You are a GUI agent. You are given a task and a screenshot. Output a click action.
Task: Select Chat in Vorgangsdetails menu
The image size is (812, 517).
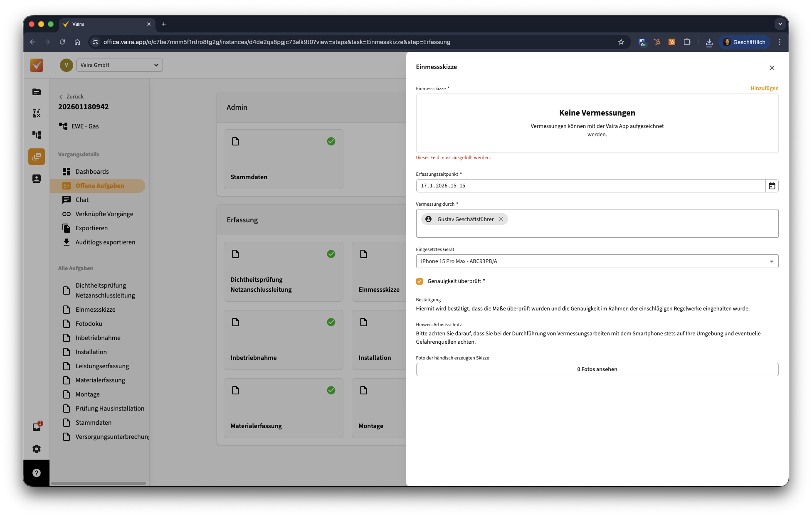point(82,200)
